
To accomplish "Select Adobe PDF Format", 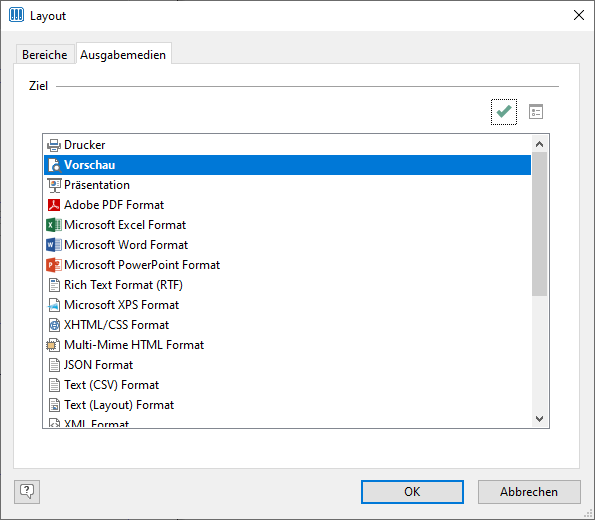I will pos(288,205).
